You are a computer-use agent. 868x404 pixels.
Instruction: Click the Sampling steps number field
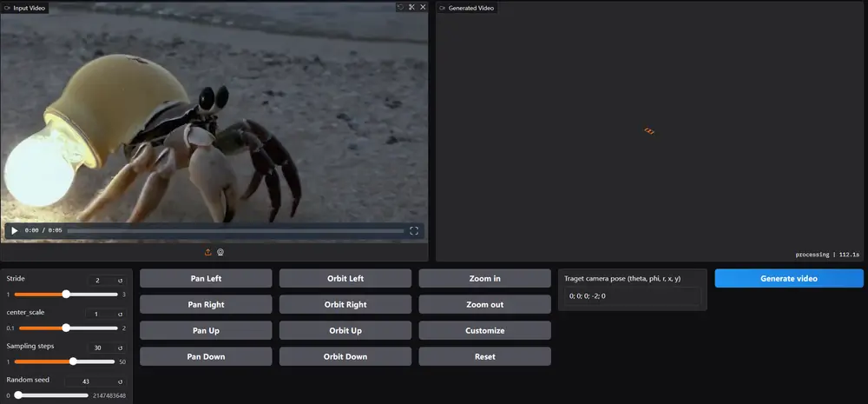(x=102, y=348)
